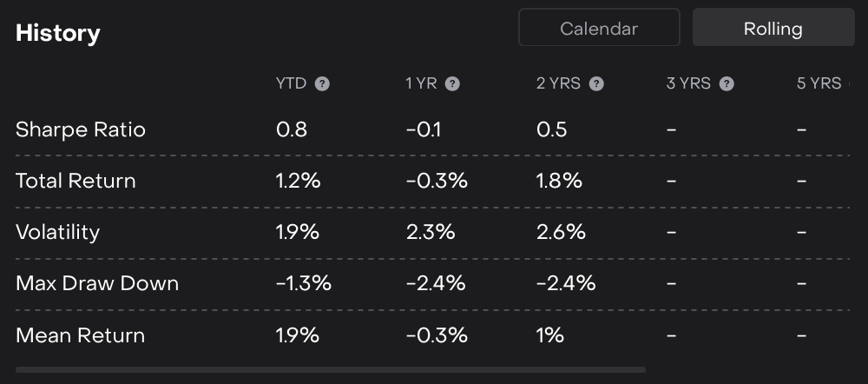868x384 pixels.
Task: Click the History section heading
Action: coord(58,34)
